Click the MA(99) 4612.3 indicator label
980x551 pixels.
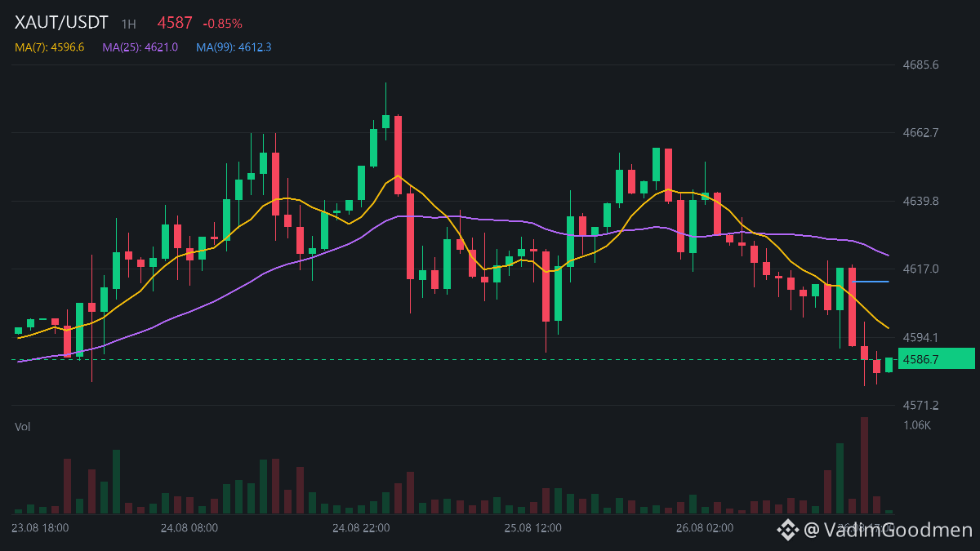234,47
